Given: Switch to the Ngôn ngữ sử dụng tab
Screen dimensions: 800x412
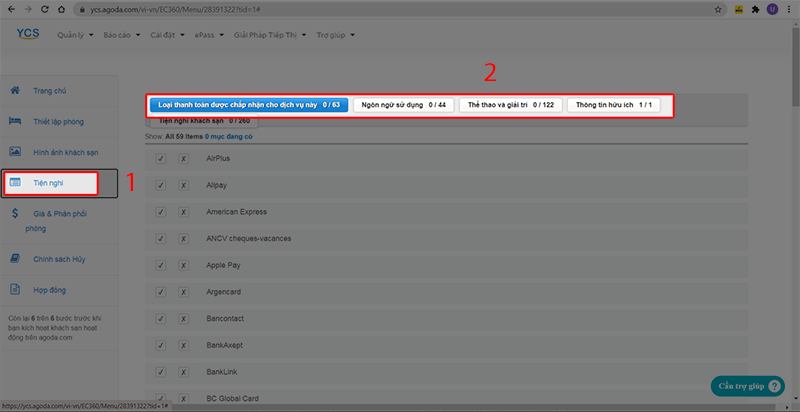Looking at the screenshot, I should pos(403,104).
